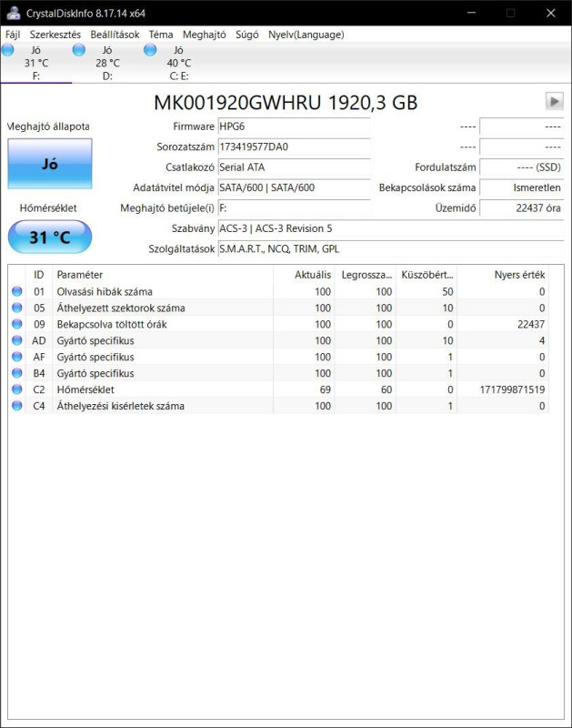Click the Nyers érték column header
The image size is (572, 728).
[x=503, y=275]
